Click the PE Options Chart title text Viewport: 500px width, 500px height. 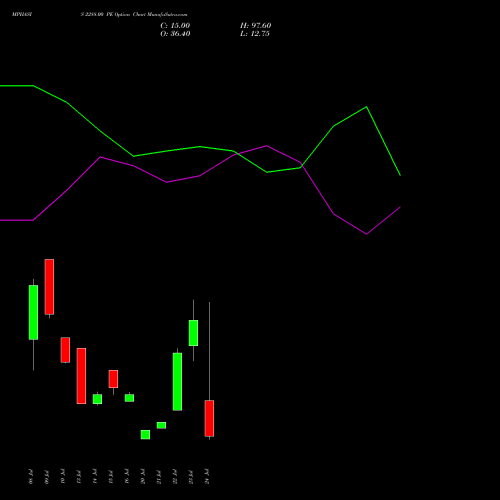tap(134, 15)
